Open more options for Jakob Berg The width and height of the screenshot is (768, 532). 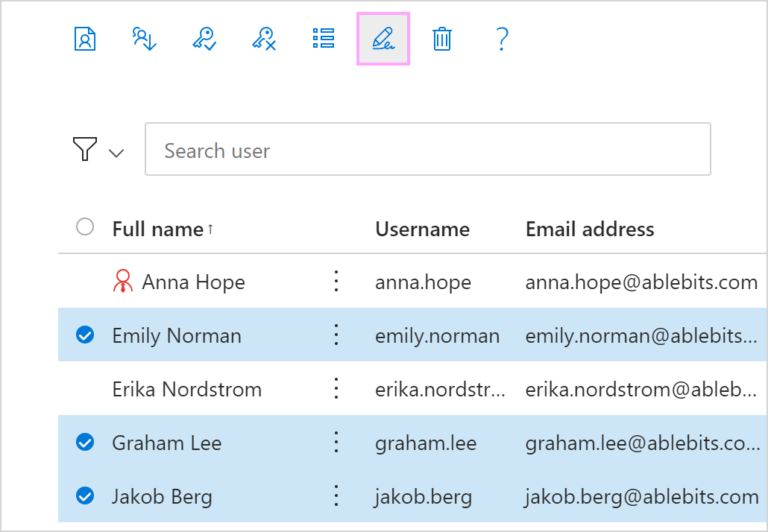[336, 495]
